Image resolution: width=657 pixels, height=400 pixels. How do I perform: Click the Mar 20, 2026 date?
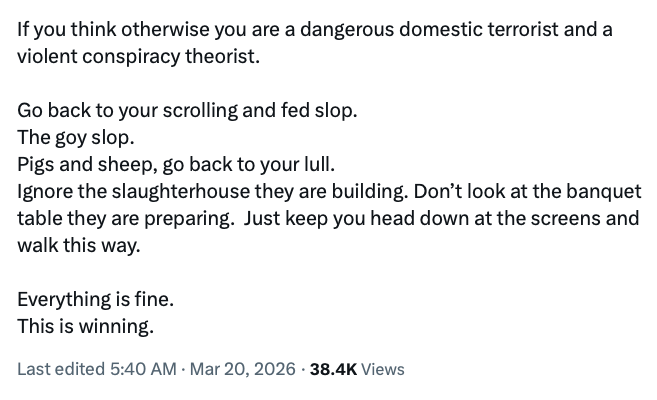241,369
